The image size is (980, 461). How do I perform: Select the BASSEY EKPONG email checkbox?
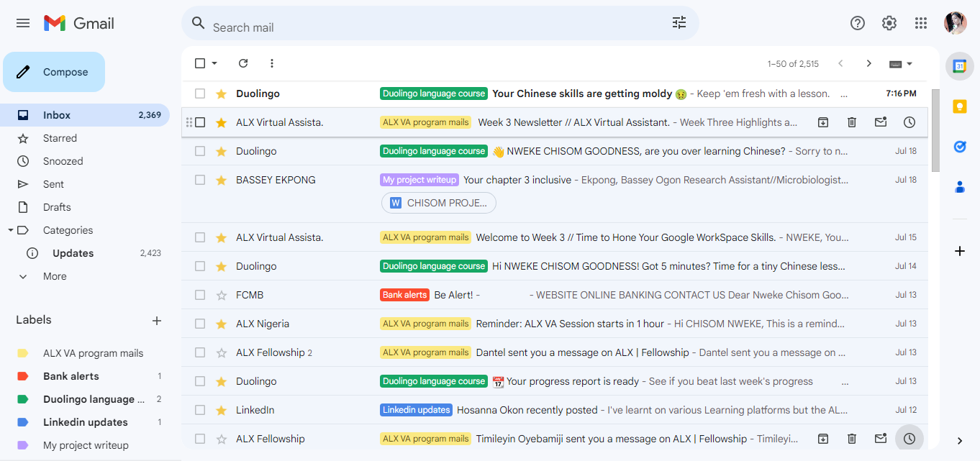200,180
